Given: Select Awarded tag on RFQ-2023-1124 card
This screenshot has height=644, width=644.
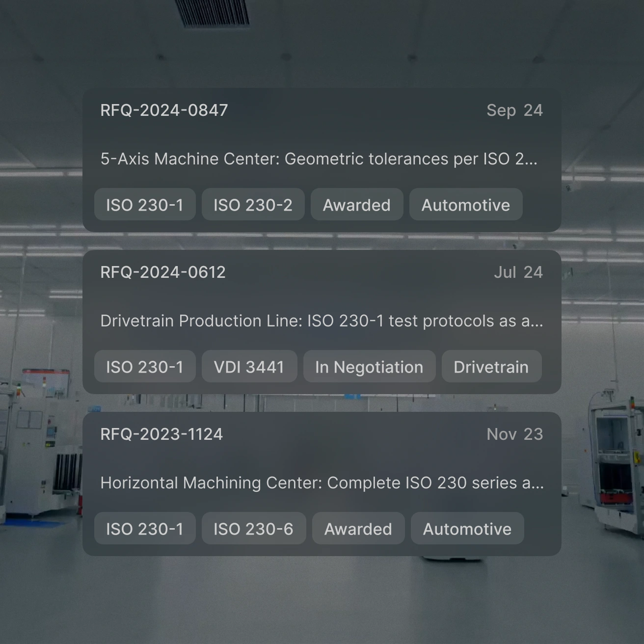Looking at the screenshot, I should click(x=358, y=529).
